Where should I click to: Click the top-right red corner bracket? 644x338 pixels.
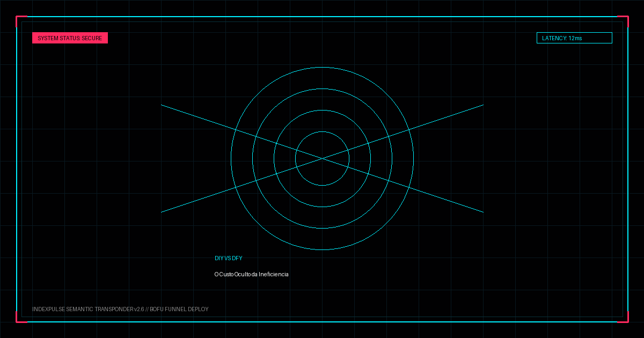[623, 21]
